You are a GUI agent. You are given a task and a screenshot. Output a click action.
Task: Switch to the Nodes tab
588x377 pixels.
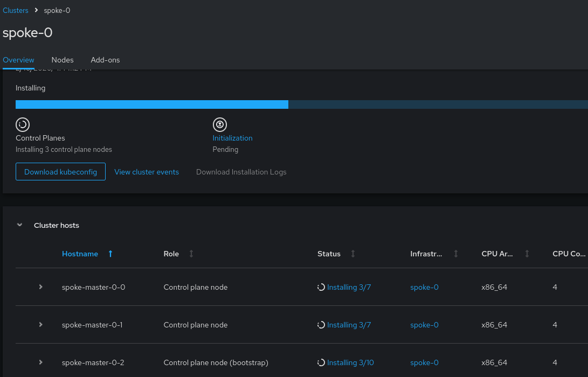click(x=63, y=60)
